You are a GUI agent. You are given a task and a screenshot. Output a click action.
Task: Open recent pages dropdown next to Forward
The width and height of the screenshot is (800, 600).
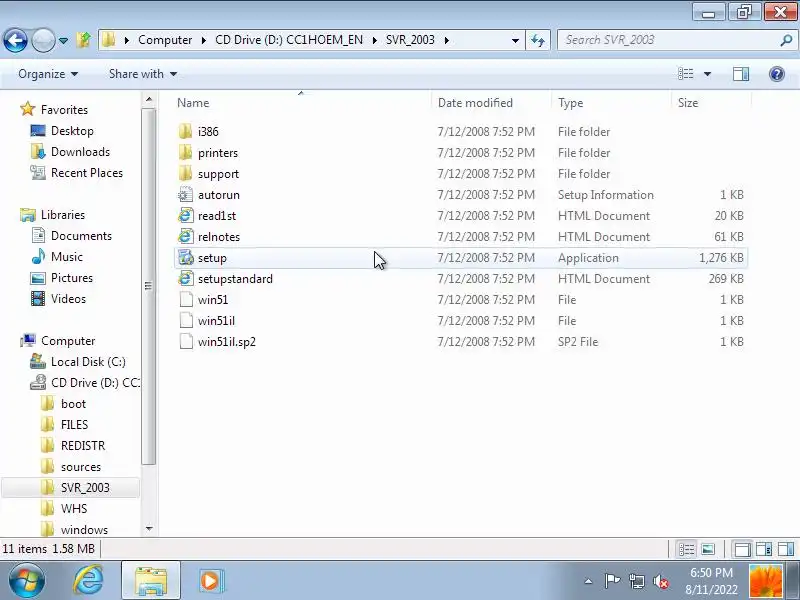tap(63, 40)
